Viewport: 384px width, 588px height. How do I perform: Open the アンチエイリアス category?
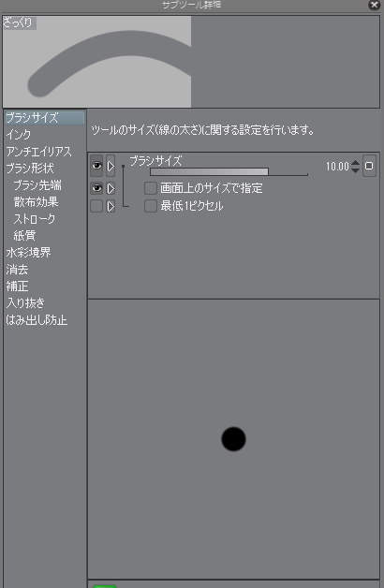[38, 152]
